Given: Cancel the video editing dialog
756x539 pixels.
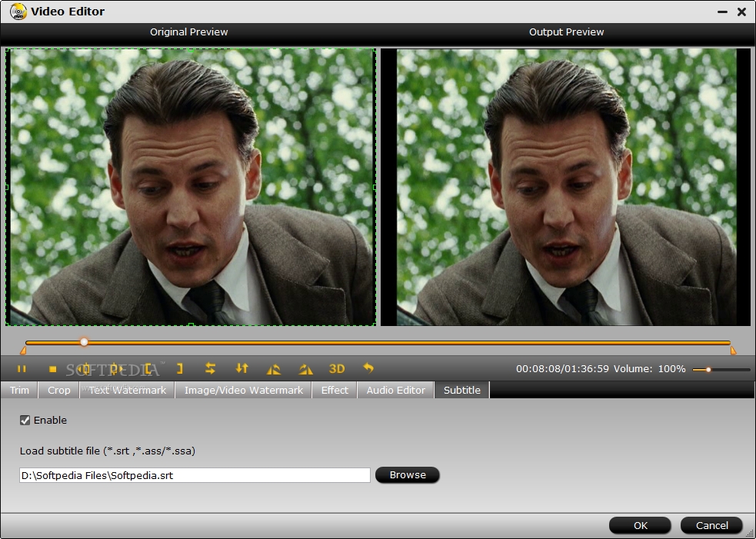Looking at the screenshot, I should 711,525.
